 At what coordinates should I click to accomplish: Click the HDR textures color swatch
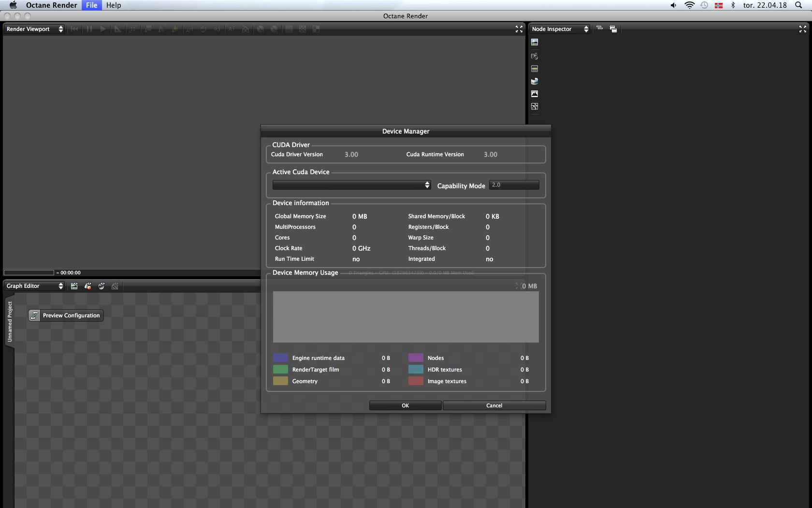416,369
